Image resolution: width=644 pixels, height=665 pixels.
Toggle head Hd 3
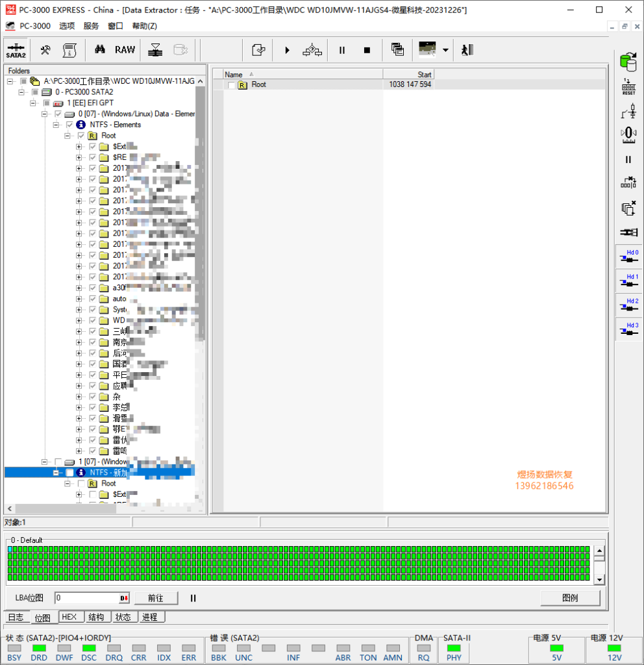click(628, 329)
